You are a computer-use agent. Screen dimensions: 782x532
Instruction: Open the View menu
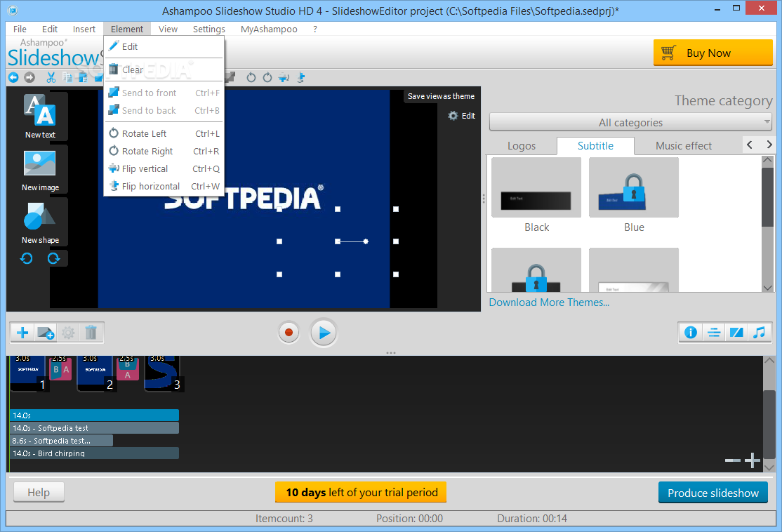[168, 29]
